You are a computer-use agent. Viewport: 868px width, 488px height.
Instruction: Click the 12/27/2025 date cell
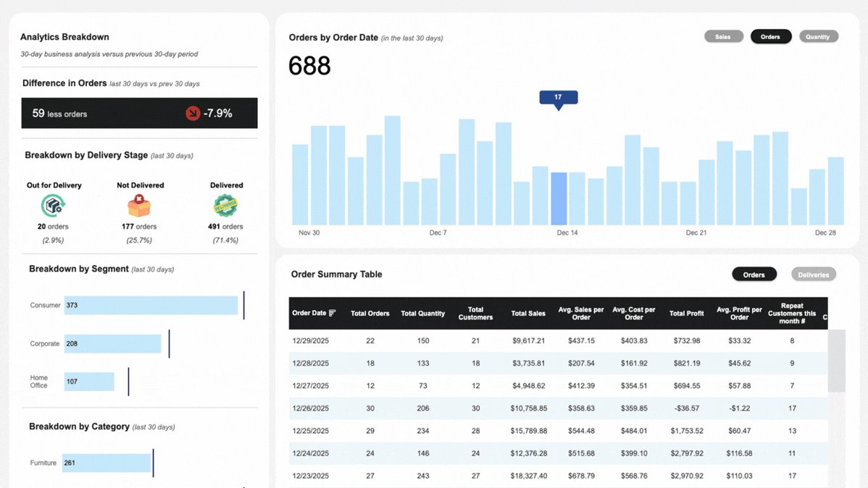coord(311,386)
